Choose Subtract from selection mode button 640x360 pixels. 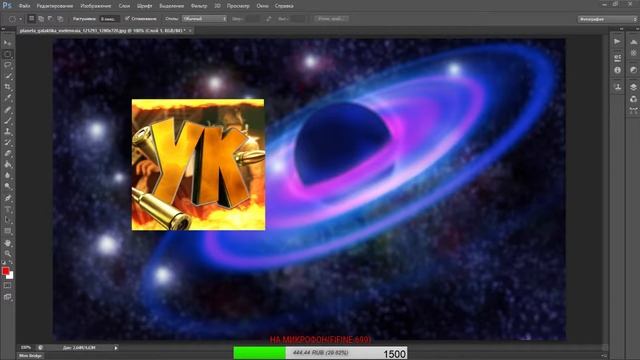click(x=50, y=19)
